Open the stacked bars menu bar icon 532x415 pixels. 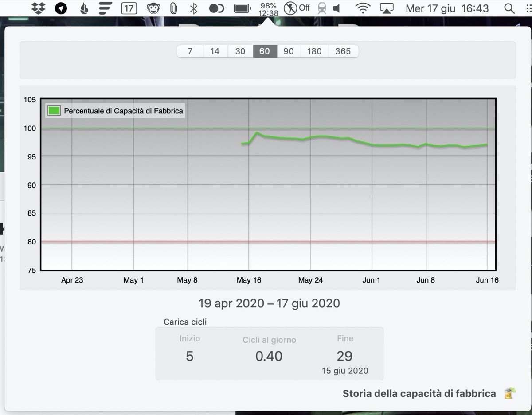point(105,8)
